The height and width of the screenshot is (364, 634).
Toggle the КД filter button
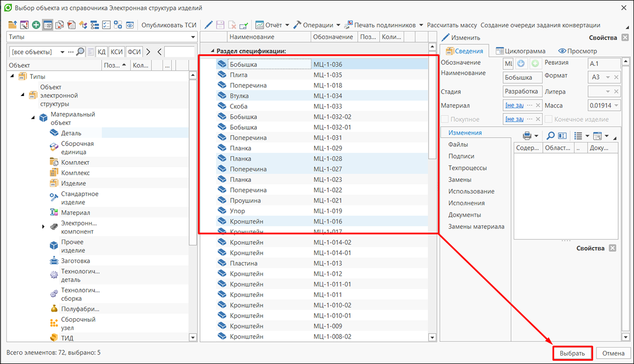coord(102,52)
